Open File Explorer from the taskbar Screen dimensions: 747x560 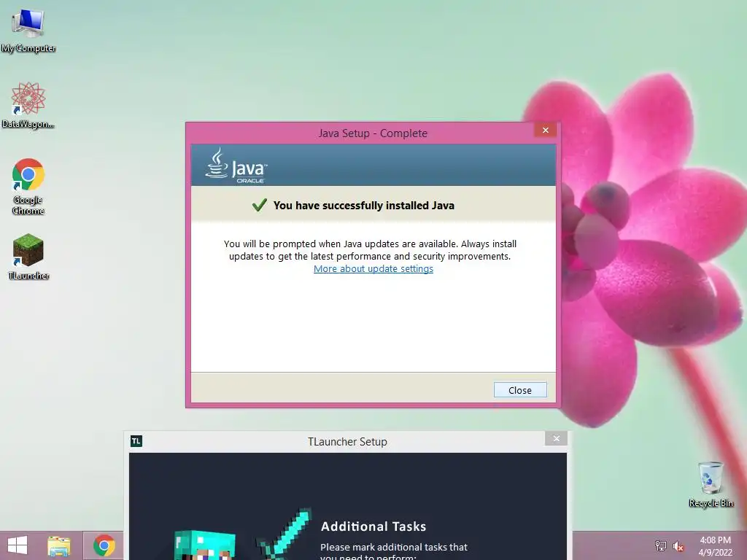58,546
